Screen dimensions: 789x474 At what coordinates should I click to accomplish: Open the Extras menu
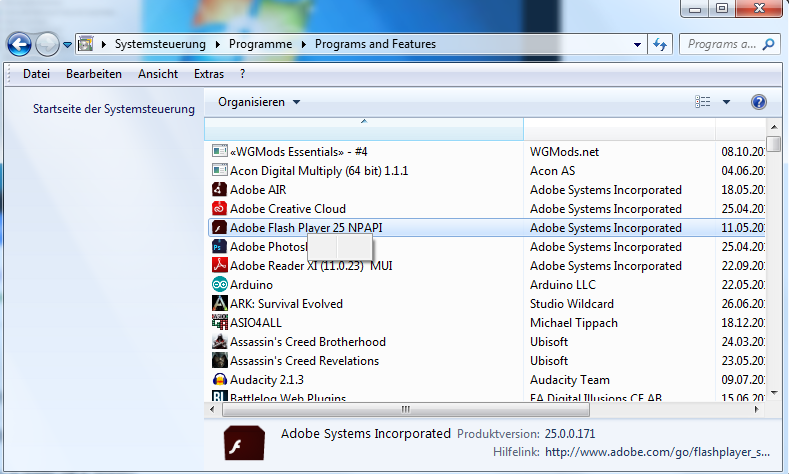click(209, 74)
